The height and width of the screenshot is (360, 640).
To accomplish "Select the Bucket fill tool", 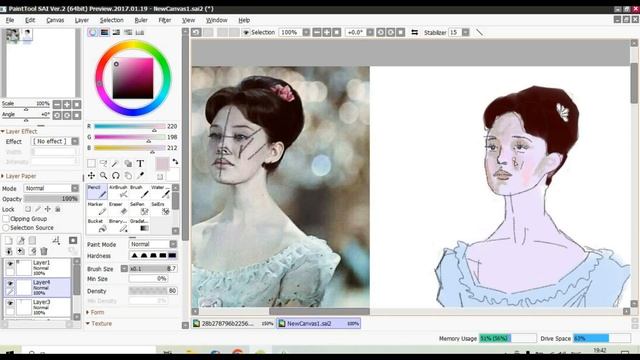I will click(97, 225).
